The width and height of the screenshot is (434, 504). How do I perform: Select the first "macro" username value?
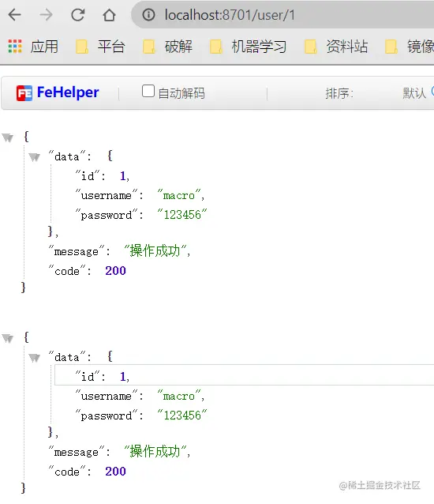coord(179,195)
